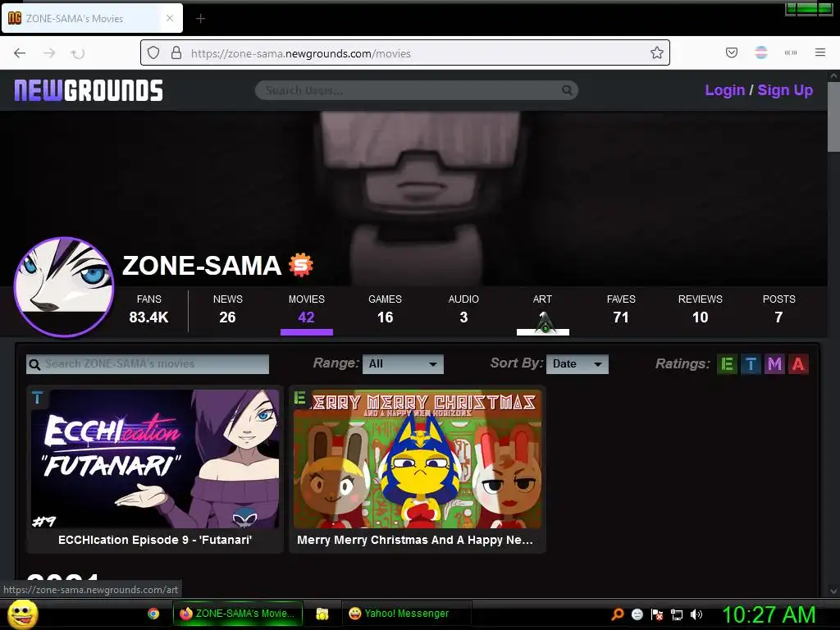Click the flag with red X tray icon
Viewport: 840px width, 630px height.
point(657,614)
